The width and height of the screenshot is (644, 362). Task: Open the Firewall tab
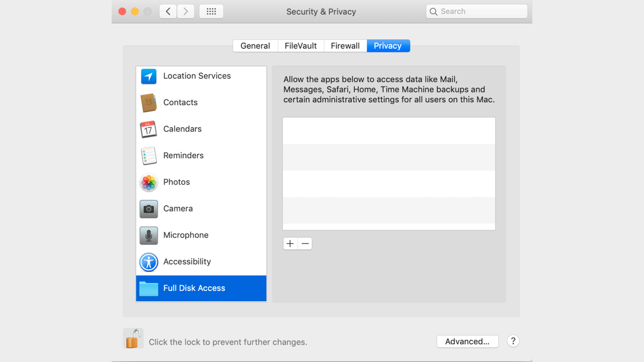345,46
